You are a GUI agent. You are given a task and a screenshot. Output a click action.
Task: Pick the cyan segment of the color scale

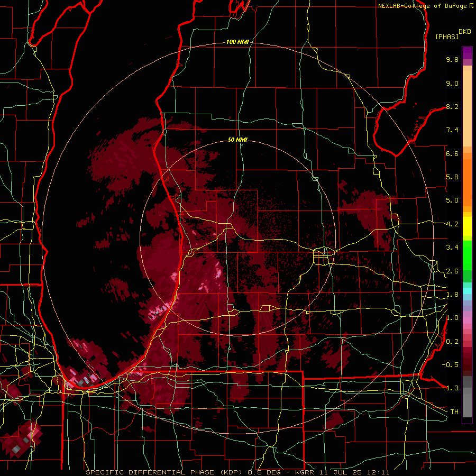tap(467, 290)
